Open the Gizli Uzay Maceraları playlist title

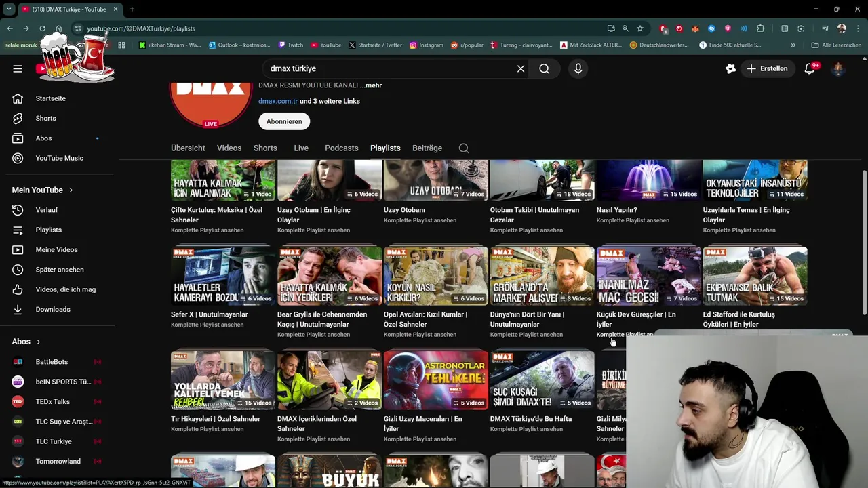[x=422, y=424]
